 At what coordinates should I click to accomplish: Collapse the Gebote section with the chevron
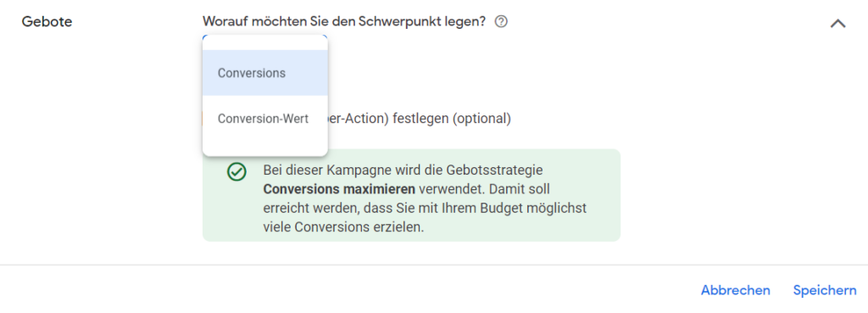coord(837,23)
